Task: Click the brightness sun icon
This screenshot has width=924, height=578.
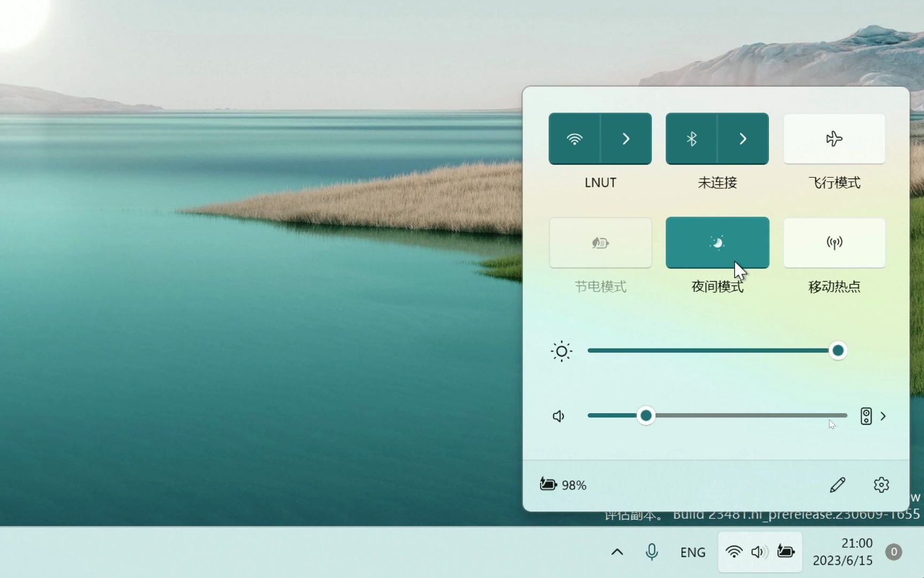Action: tap(561, 351)
